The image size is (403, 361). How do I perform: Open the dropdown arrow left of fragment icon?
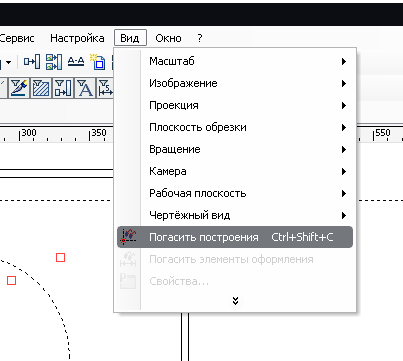[x=8, y=62]
